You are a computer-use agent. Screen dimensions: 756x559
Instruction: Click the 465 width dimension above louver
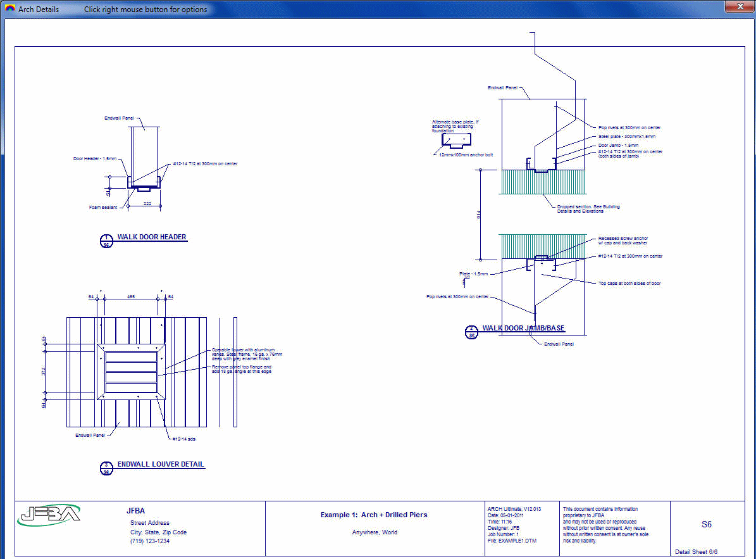130,296
